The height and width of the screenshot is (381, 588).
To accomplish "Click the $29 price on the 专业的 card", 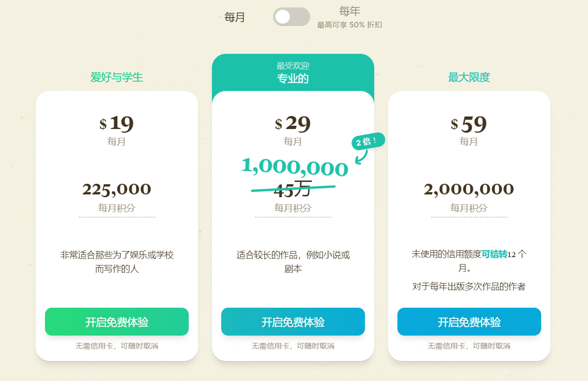I will pyautogui.click(x=293, y=123).
